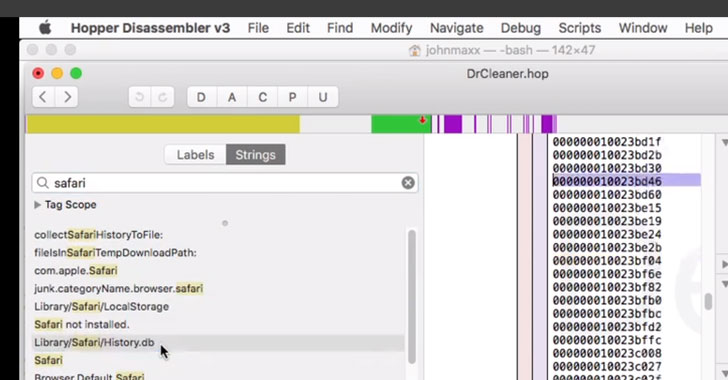Select address 000000010023be24
728x380 pixels.
(x=607, y=235)
